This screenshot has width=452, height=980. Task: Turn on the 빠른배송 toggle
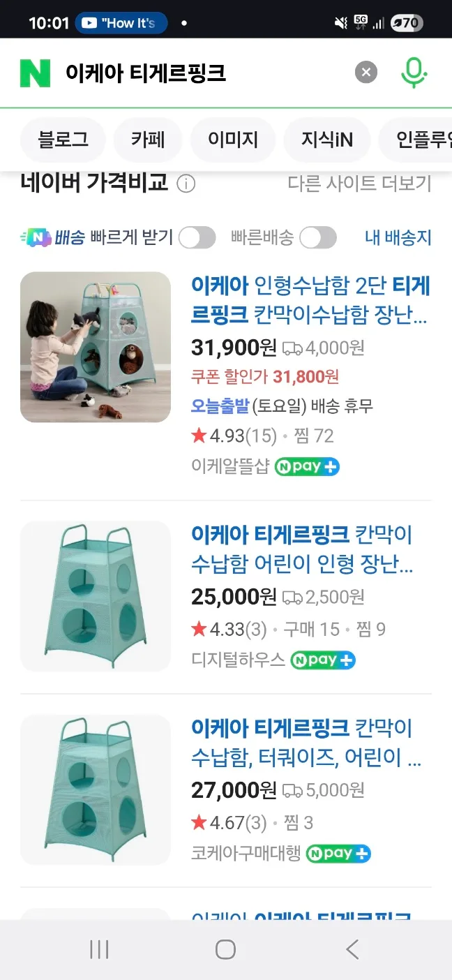[x=318, y=238]
